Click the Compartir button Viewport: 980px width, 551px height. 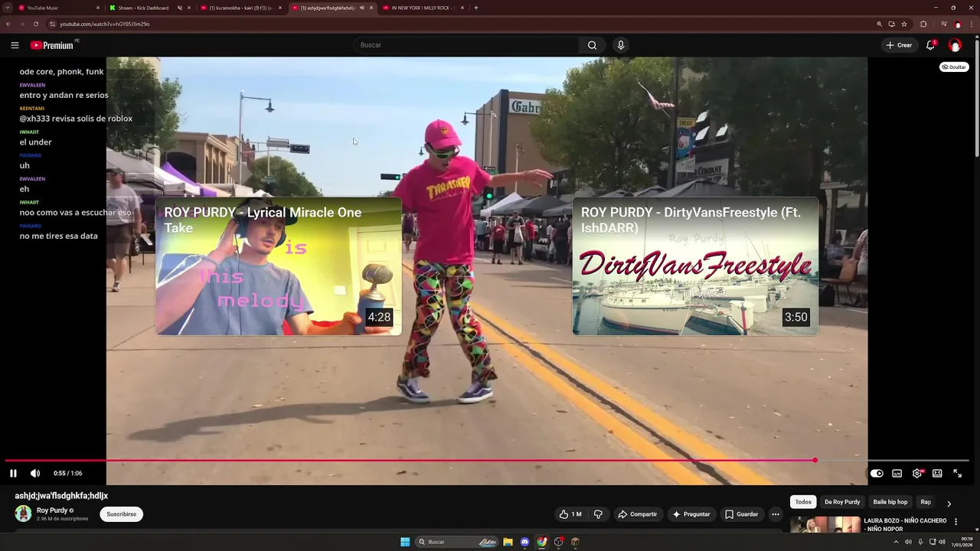pyautogui.click(x=637, y=514)
